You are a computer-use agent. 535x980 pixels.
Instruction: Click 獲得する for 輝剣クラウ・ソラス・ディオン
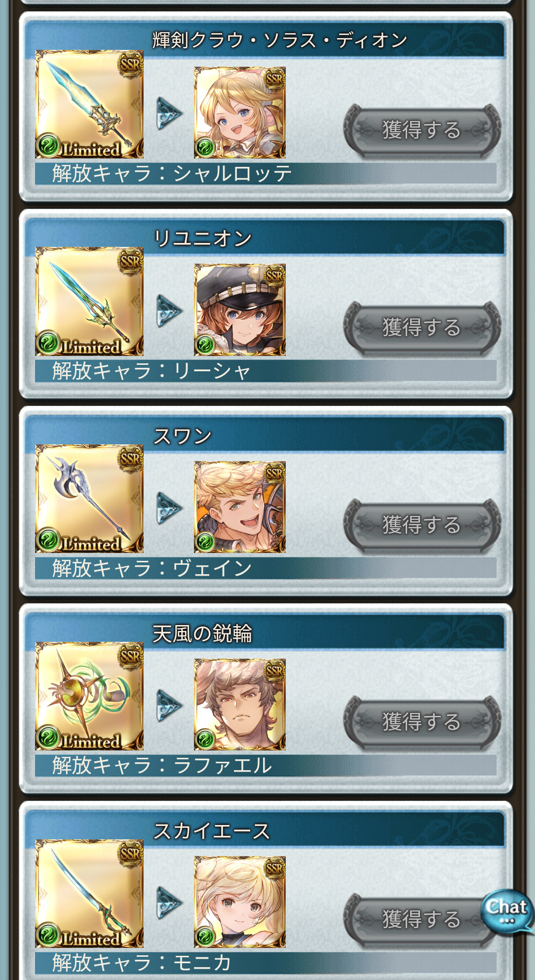422,130
